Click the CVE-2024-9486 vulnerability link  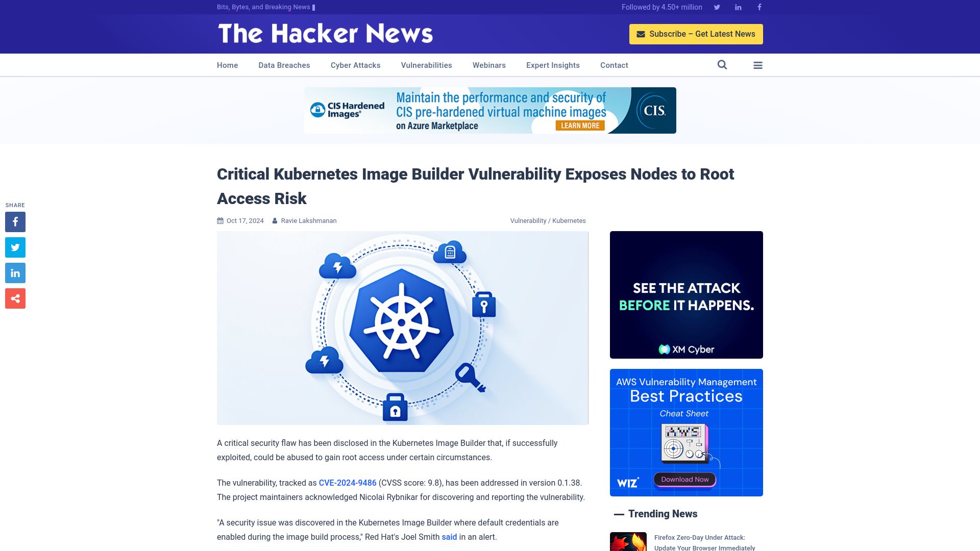[347, 482]
